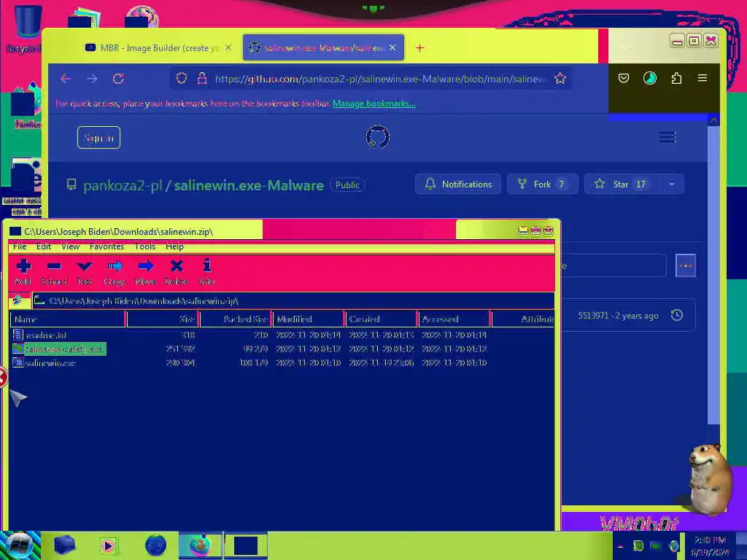
Task: Click the Firefox forward arrow
Action: click(92, 79)
